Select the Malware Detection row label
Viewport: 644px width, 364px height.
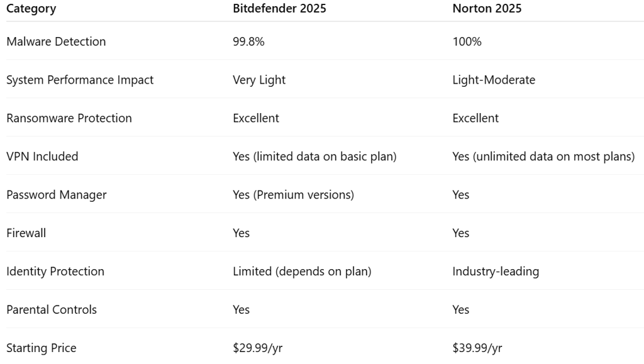point(56,41)
